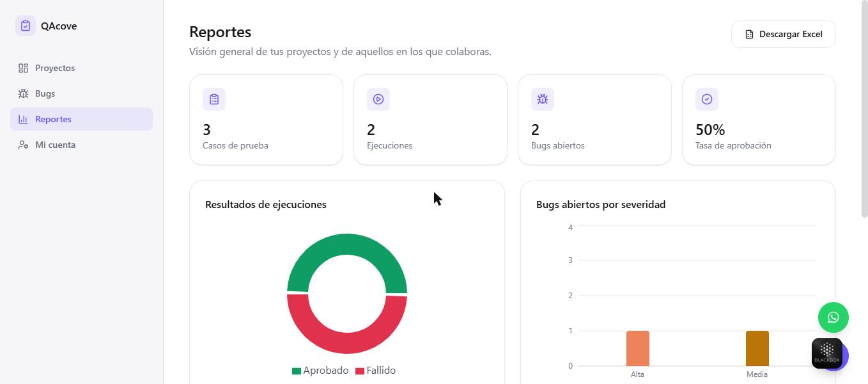The height and width of the screenshot is (384, 868).
Task: Click the Visión general subtitle text
Action: coord(340,52)
